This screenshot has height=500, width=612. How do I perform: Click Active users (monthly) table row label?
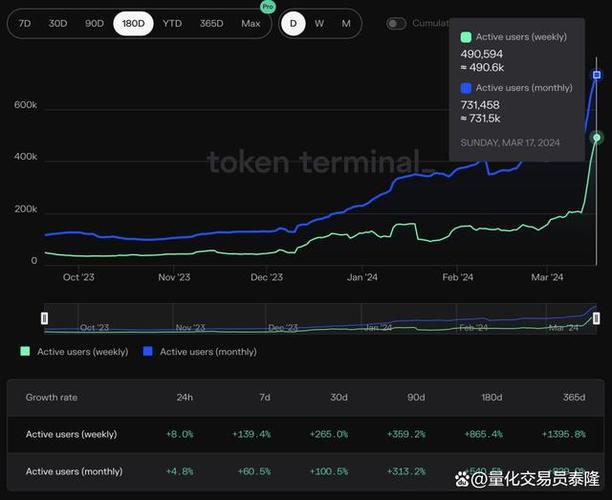[74, 472]
